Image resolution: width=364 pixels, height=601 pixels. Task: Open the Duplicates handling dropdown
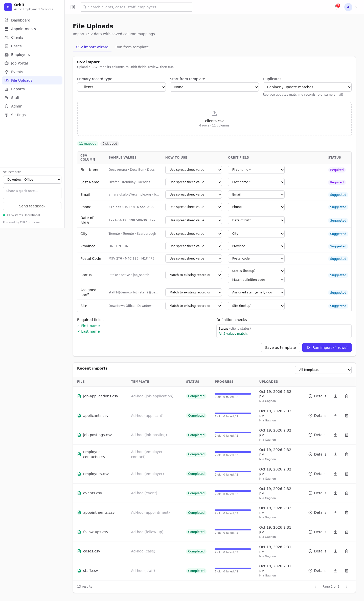(x=307, y=87)
